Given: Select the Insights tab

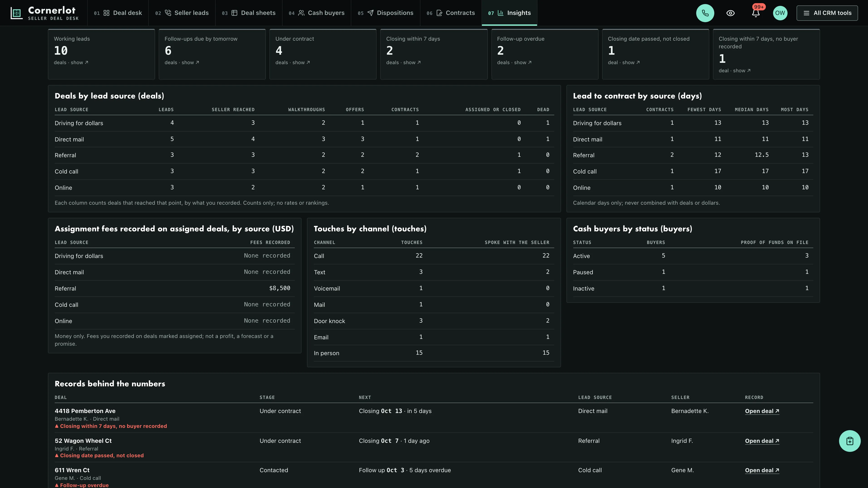Looking at the screenshot, I should click(509, 13).
